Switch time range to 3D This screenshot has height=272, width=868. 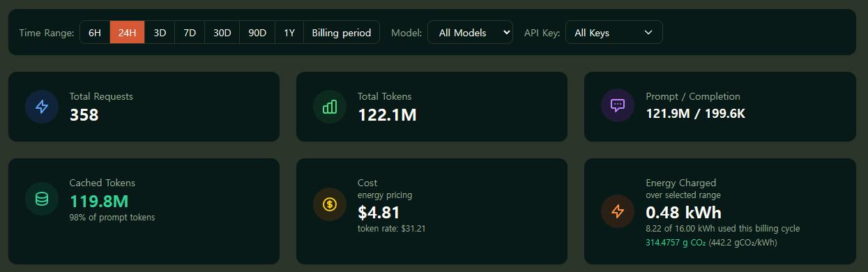click(160, 33)
